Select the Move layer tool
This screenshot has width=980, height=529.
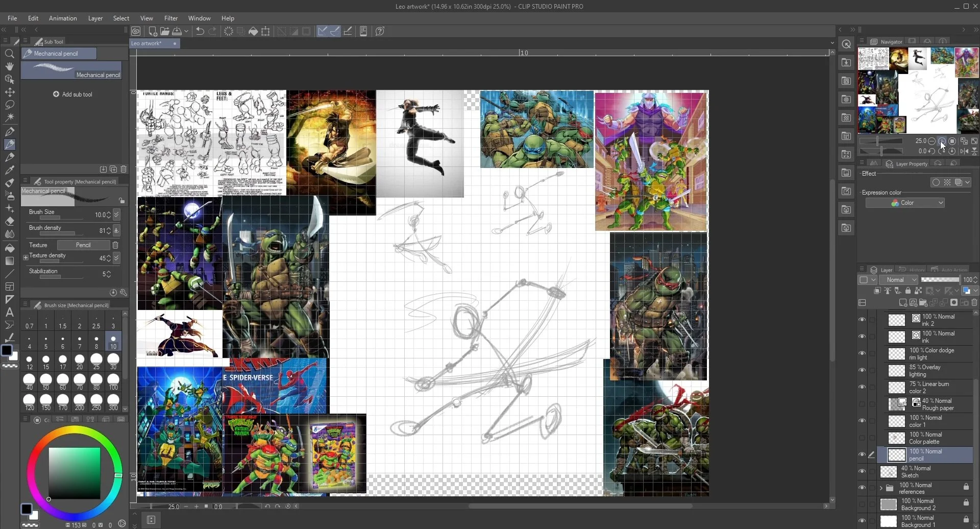[9, 92]
